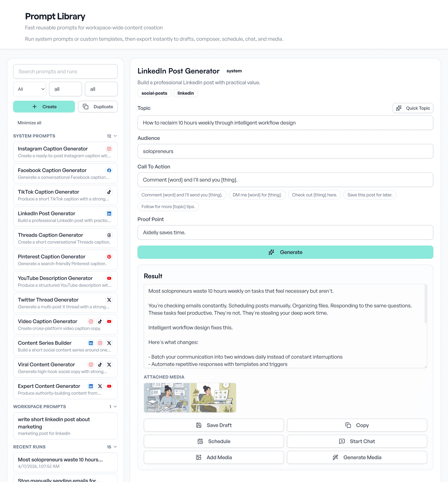Click the Minimize all link
Screen dimensions: 448x482
click(x=29, y=123)
